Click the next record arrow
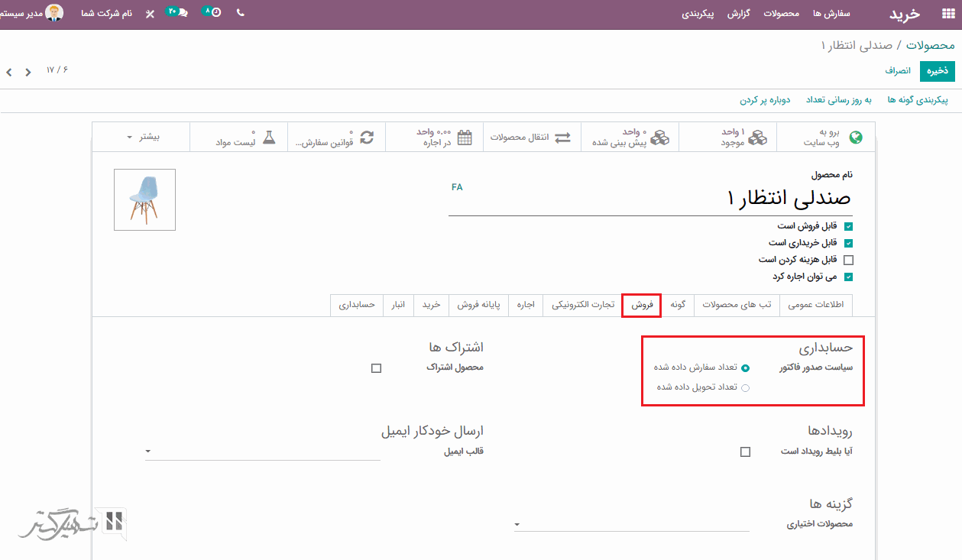The height and width of the screenshot is (560, 962). [x=9, y=72]
